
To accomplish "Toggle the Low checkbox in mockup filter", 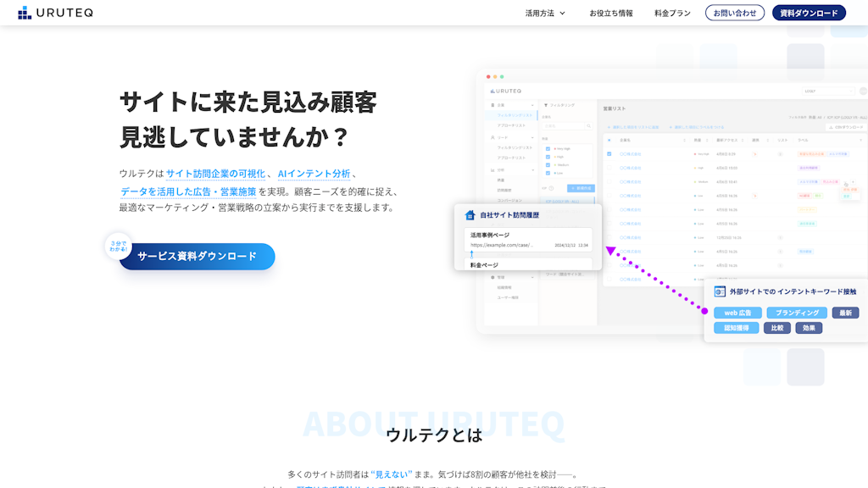I will 548,173.
